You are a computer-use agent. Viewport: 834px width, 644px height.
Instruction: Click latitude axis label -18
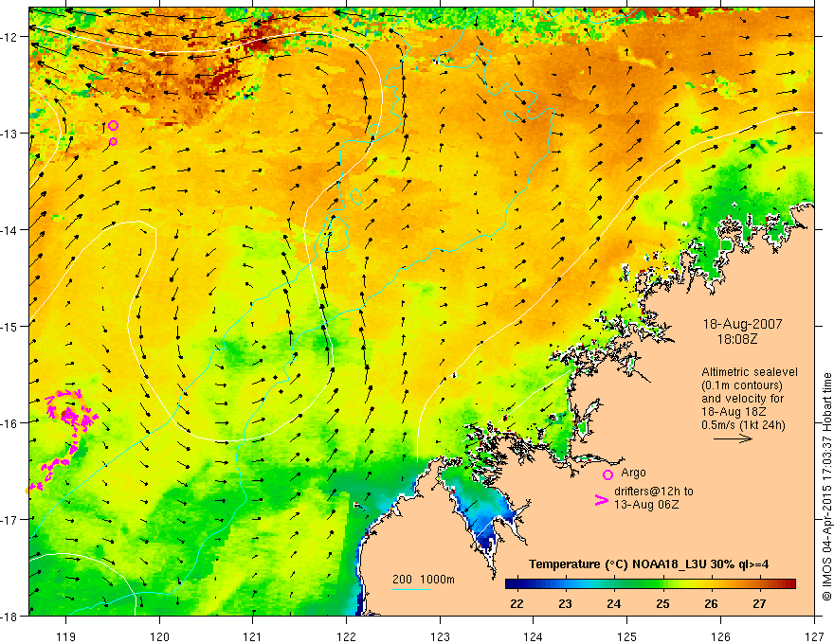10,616
